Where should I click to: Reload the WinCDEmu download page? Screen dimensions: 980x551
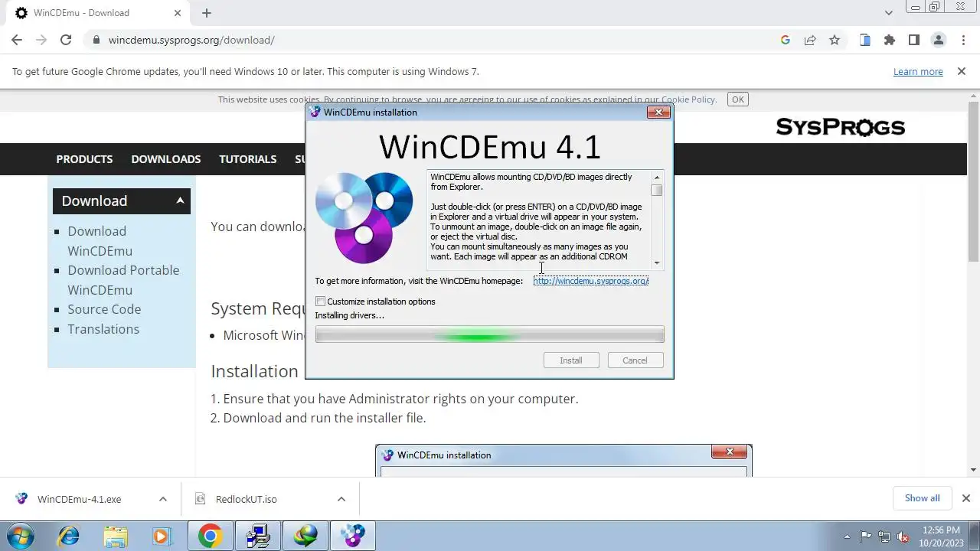[66, 40]
